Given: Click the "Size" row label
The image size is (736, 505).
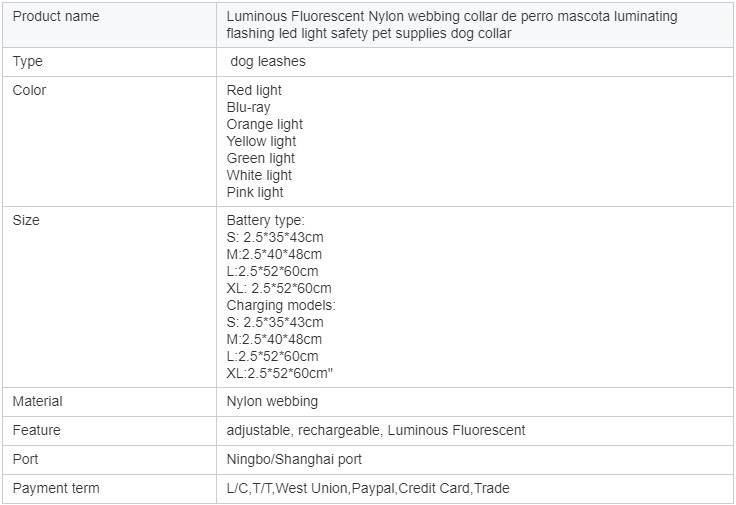Looking at the screenshot, I should (26, 220).
